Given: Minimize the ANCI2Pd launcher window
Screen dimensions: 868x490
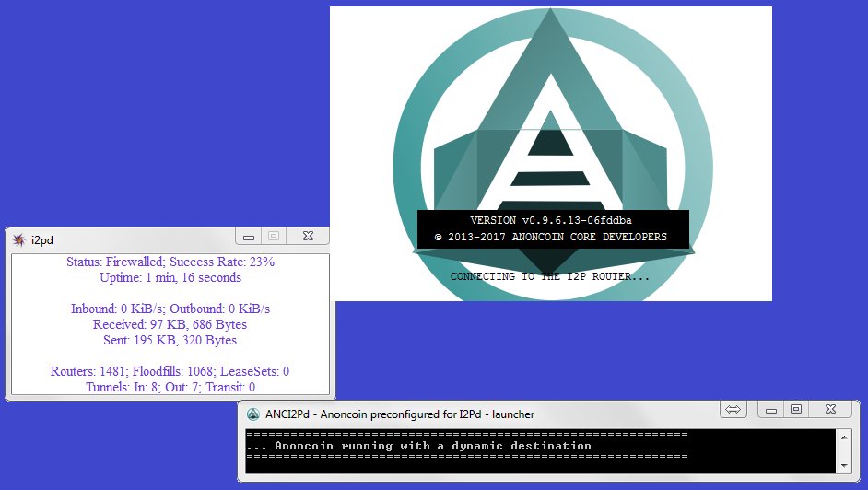Looking at the screenshot, I should [771, 410].
